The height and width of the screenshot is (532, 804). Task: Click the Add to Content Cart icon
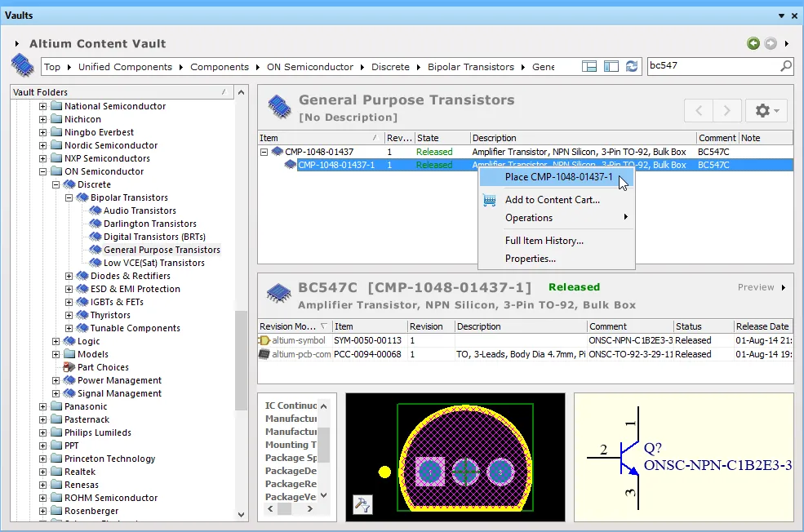(490, 200)
